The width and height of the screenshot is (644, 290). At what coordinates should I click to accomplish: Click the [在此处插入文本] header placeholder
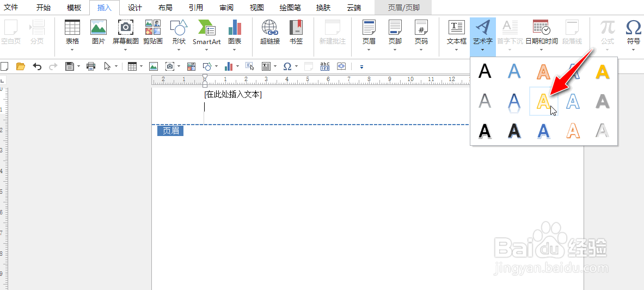(233, 95)
